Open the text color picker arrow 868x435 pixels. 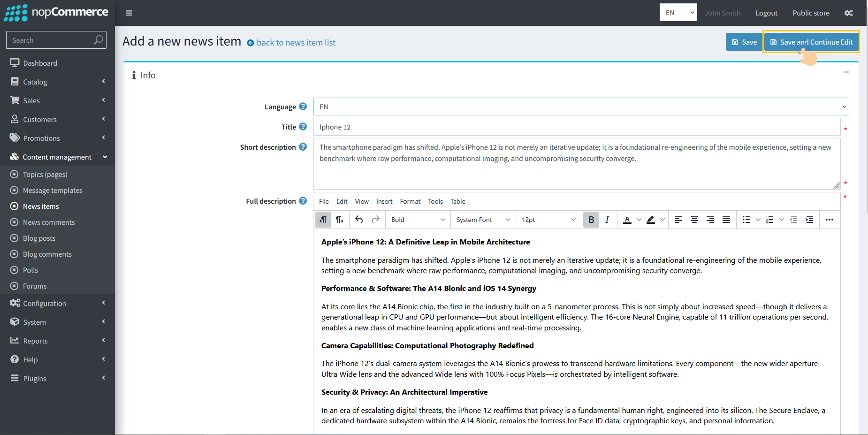[x=639, y=220]
